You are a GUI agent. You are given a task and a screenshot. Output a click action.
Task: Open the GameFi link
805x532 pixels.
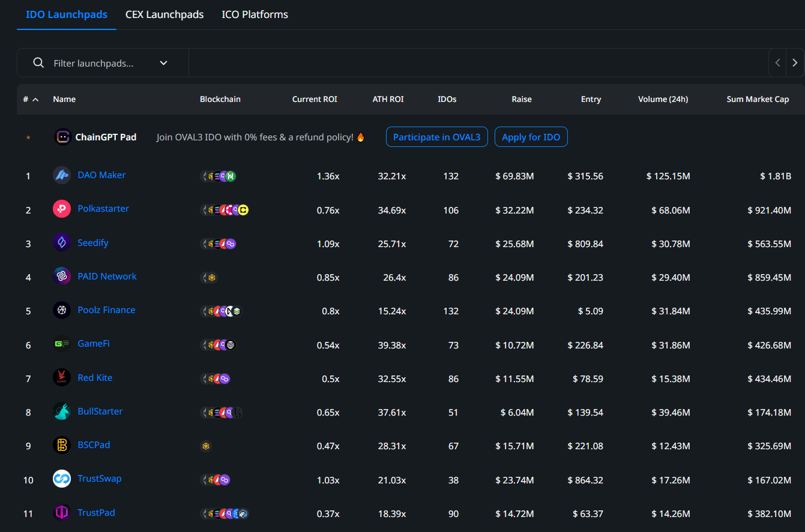pyautogui.click(x=94, y=344)
